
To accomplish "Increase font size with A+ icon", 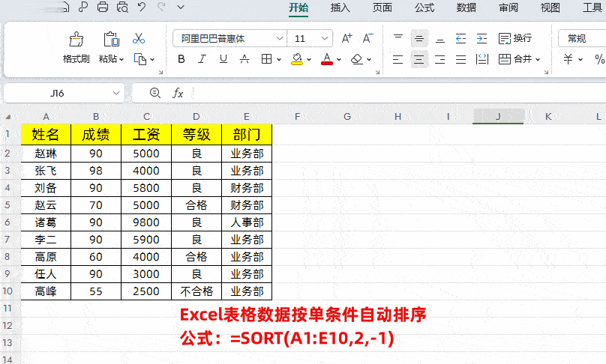I will [x=347, y=38].
